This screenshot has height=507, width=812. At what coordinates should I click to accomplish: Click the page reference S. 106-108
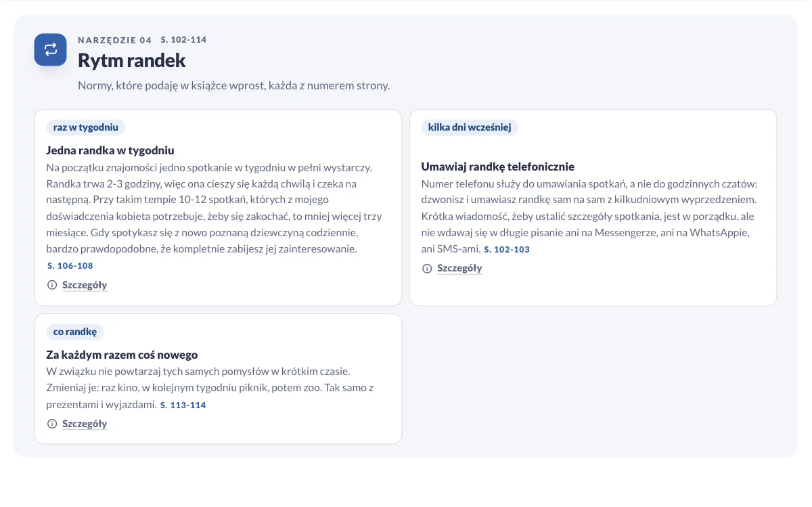[70, 266]
